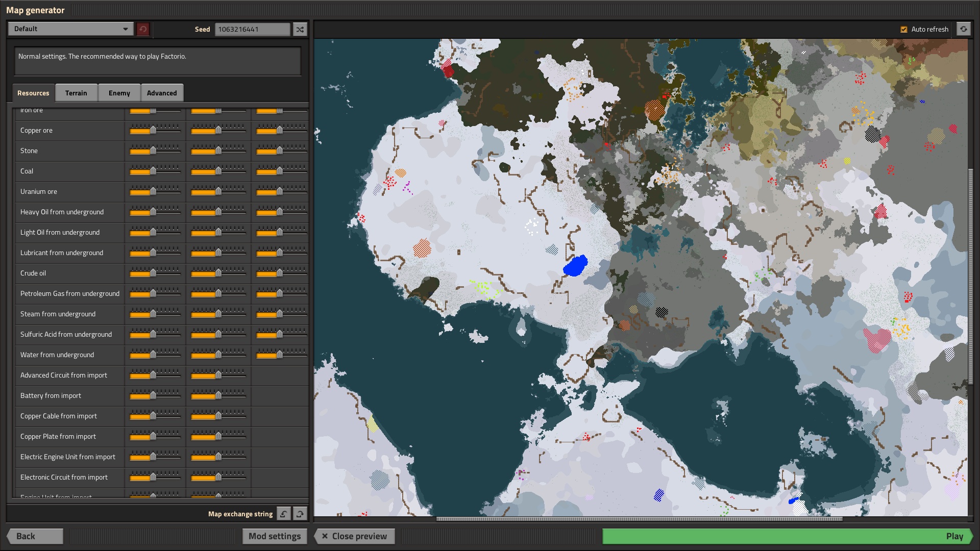Open Mod settings

[275, 536]
